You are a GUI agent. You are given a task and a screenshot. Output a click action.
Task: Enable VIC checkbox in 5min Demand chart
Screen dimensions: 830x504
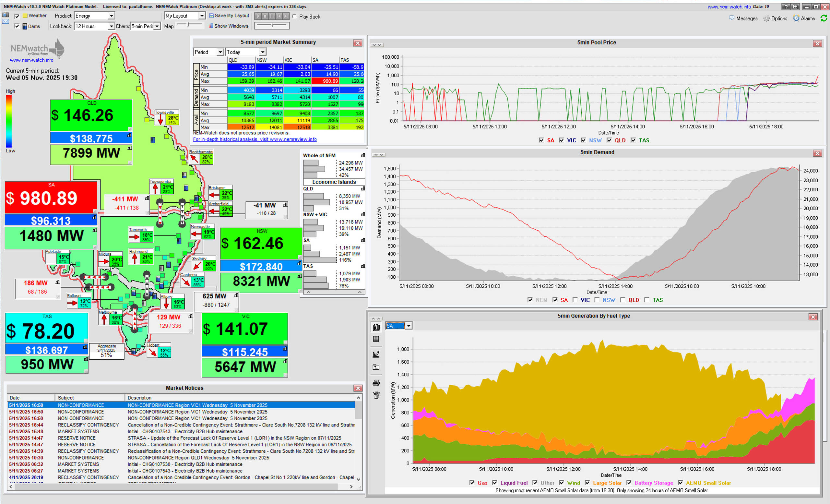[575, 300]
